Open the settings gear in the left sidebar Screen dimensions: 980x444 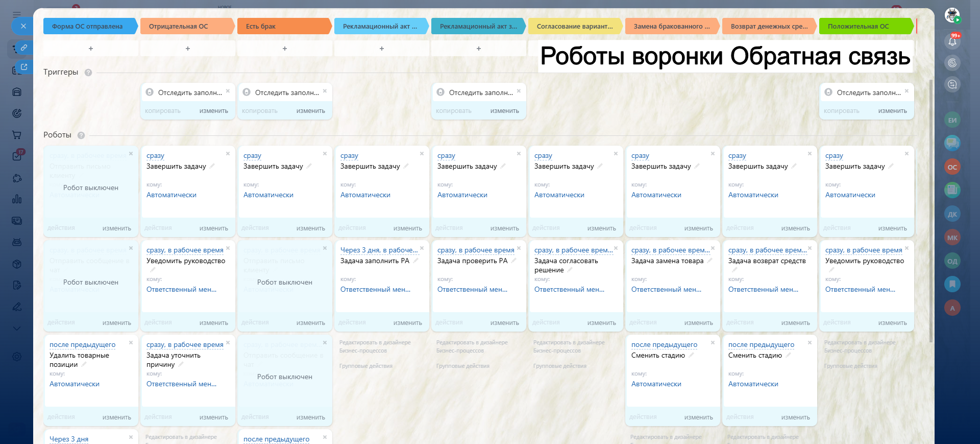click(x=17, y=357)
